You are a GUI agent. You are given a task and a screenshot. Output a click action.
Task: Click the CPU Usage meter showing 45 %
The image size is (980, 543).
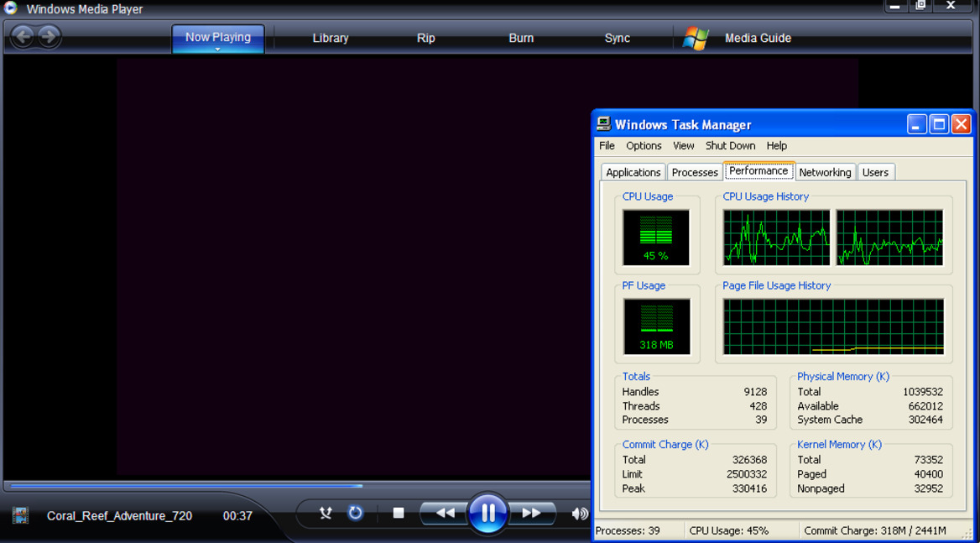(655, 238)
